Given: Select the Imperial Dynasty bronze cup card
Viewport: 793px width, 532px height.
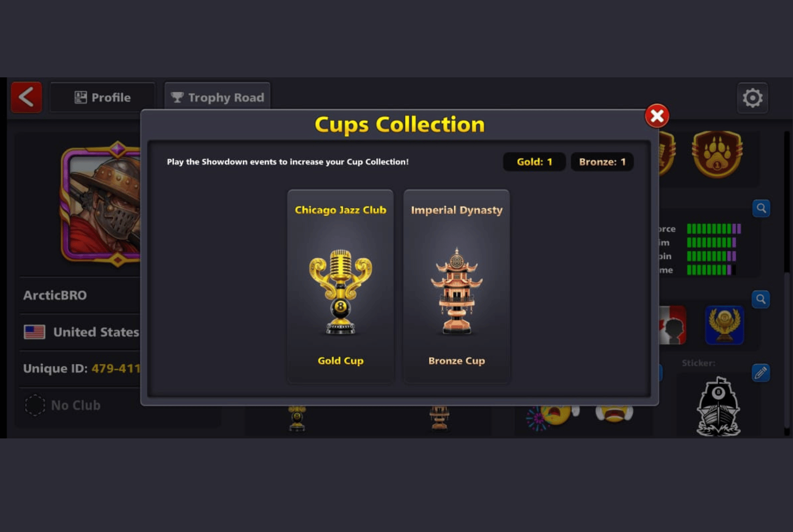Looking at the screenshot, I should point(456,286).
